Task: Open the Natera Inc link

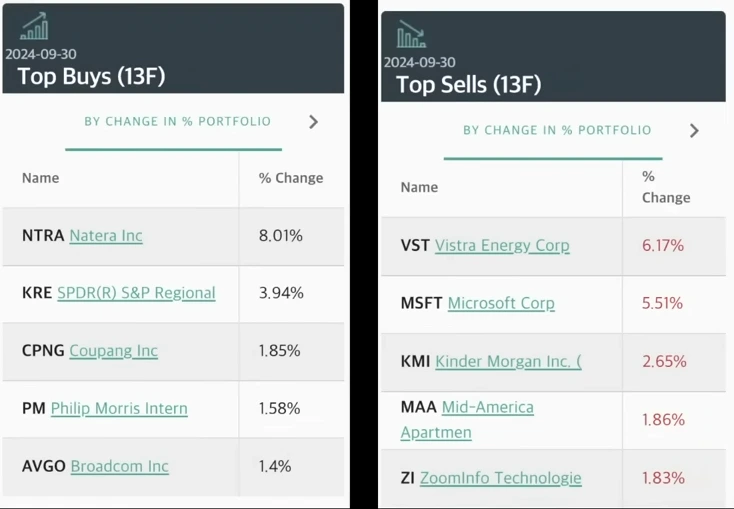Action: (106, 236)
